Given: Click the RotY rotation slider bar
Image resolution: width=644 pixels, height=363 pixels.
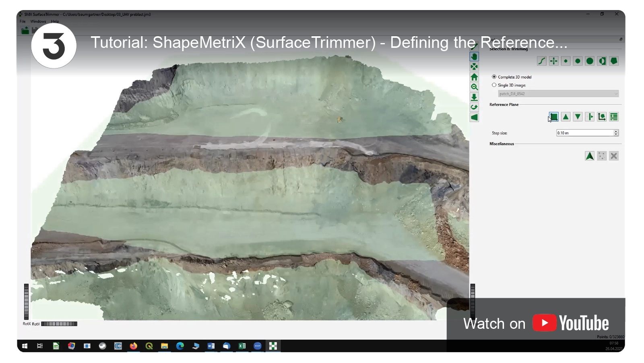Looking at the screenshot, I should pos(59,324).
